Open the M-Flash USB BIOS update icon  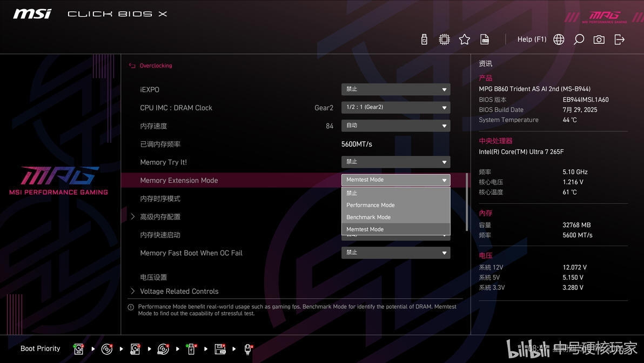tap(424, 39)
